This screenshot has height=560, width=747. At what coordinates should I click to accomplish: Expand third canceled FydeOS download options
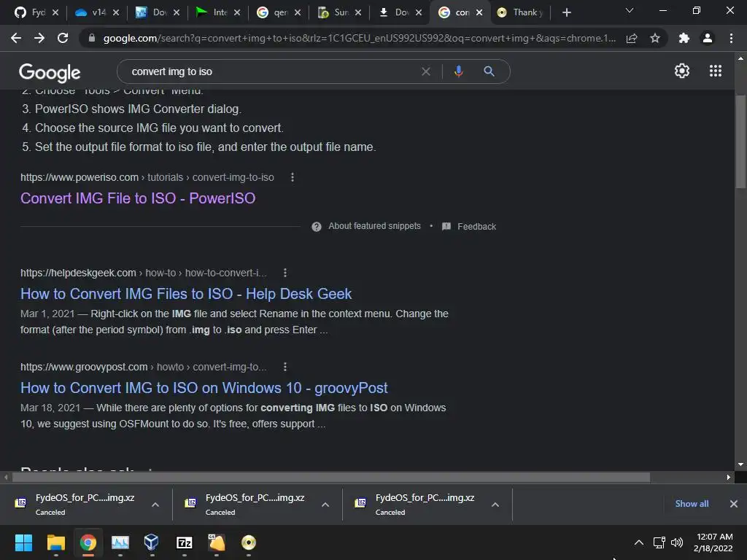(x=495, y=505)
